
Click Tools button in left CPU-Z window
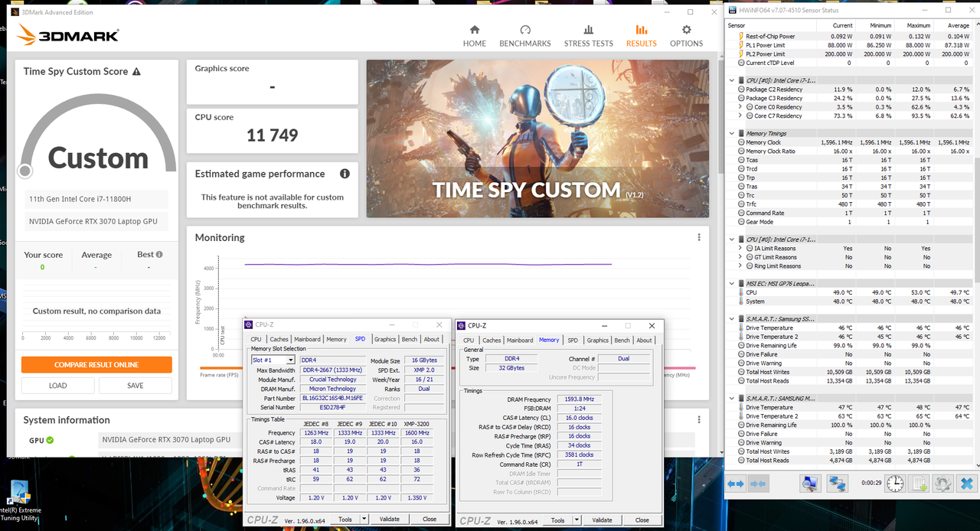pos(345,519)
